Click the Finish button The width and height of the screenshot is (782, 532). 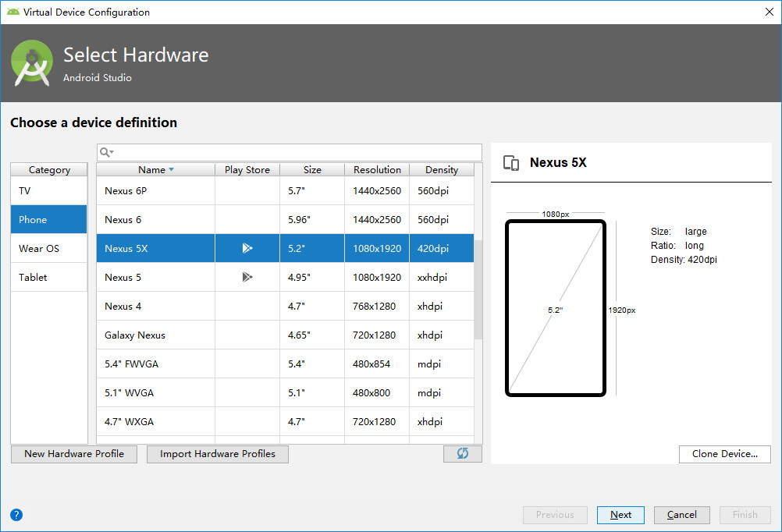point(745,515)
